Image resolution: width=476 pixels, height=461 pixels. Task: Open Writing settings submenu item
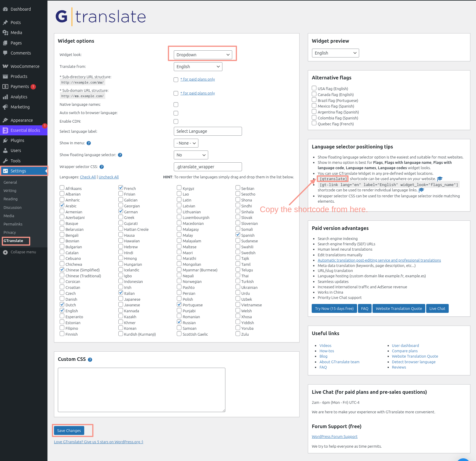(10, 191)
